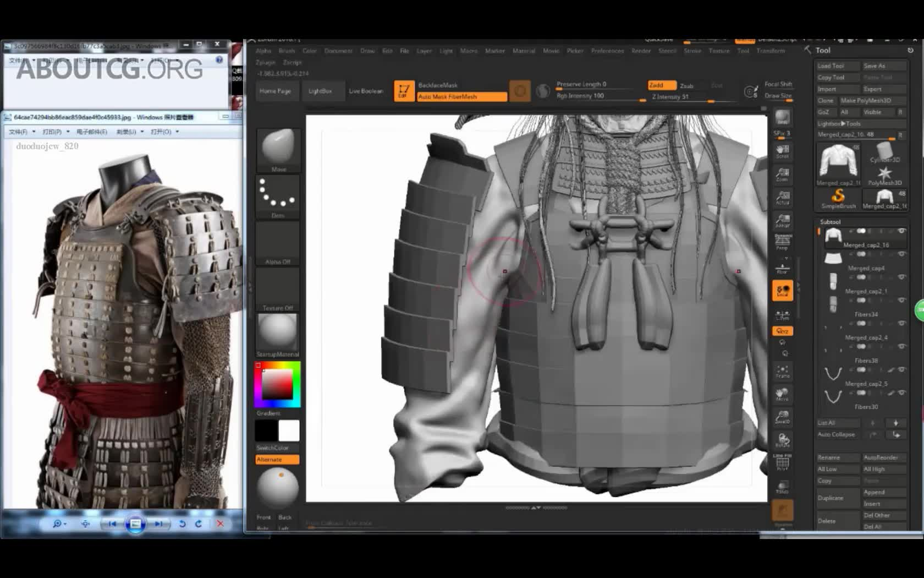Screen dimensions: 924x578
Task: Open the Alpha menu
Action: tap(263, 51)
